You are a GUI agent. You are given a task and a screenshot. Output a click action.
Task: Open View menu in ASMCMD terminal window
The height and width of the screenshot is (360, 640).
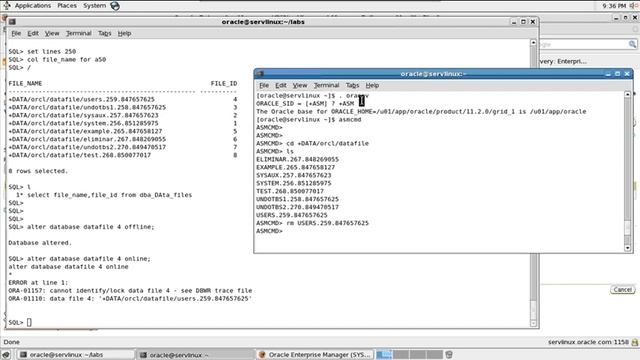point(300,85)
